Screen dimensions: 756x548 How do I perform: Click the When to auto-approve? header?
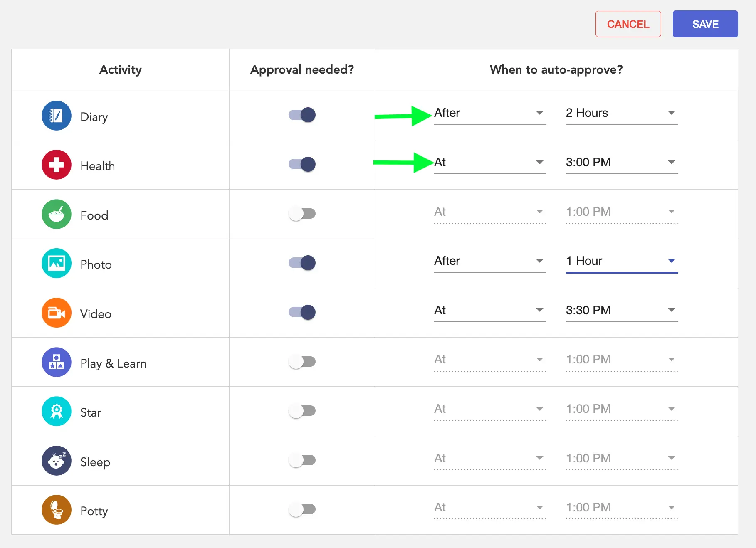[556, 69]
